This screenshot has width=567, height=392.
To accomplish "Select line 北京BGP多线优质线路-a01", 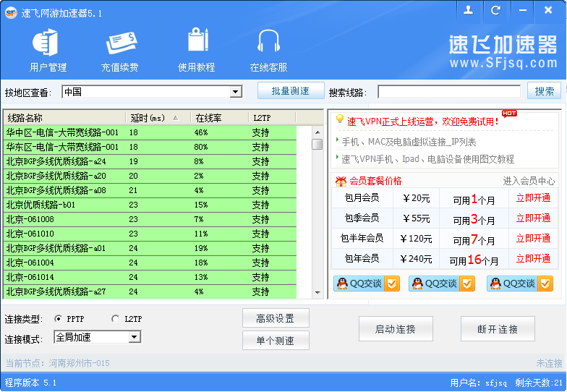I will [150, 248].
